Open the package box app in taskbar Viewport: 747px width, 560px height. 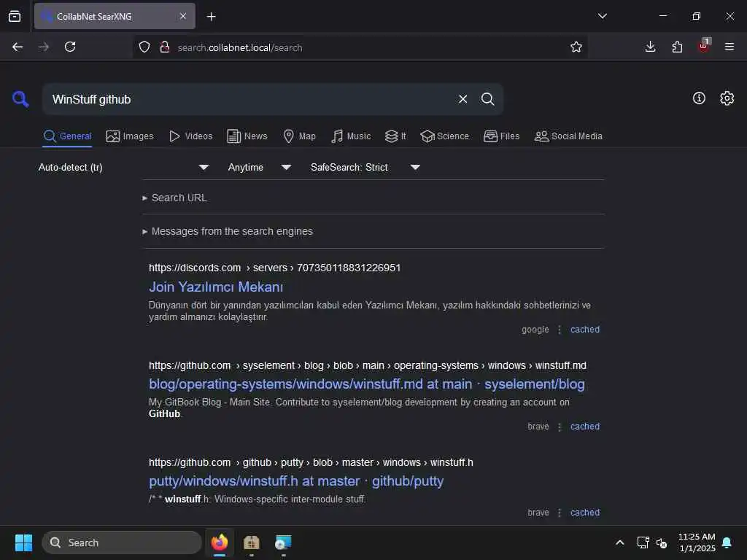click(251, 542)
